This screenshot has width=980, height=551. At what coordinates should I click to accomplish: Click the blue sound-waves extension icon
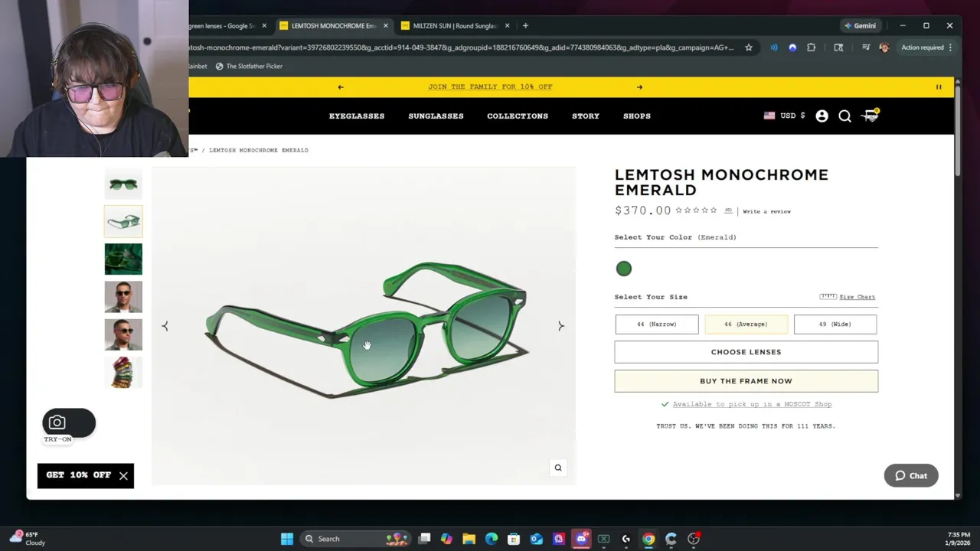pos(774,47)
